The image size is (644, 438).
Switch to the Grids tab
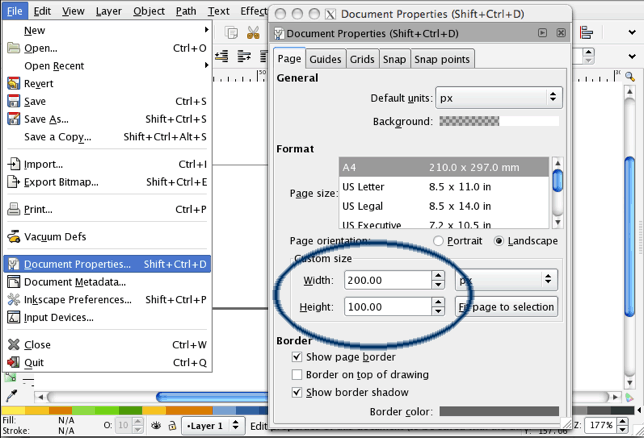(362, 59)
